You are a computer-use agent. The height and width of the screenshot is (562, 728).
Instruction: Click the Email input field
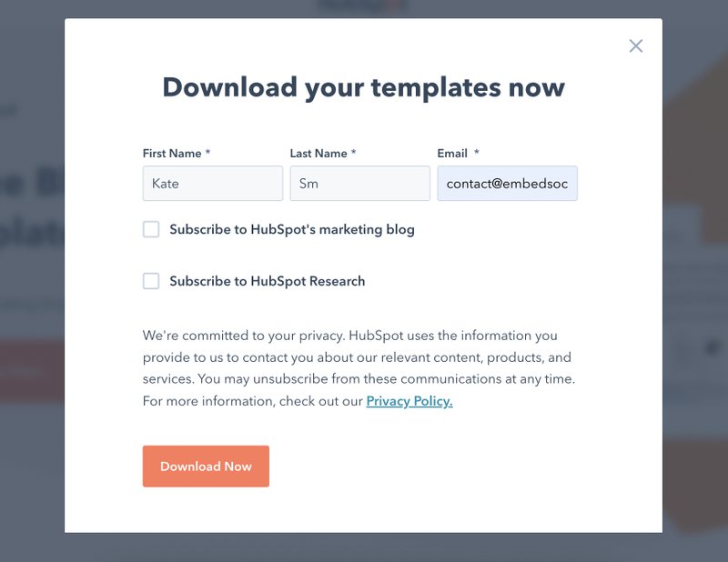point(507,184)
